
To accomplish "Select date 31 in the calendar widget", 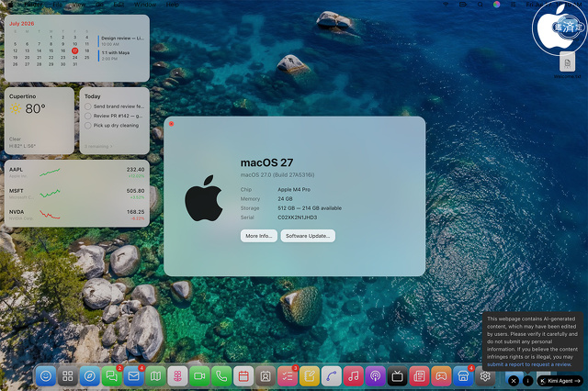I will [x=75, y=64].
